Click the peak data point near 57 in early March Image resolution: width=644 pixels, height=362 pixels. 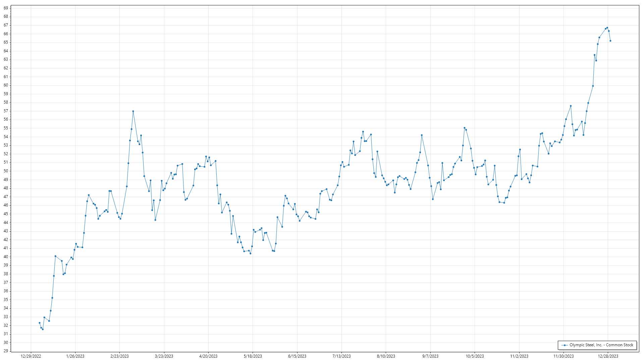[133, 111]
